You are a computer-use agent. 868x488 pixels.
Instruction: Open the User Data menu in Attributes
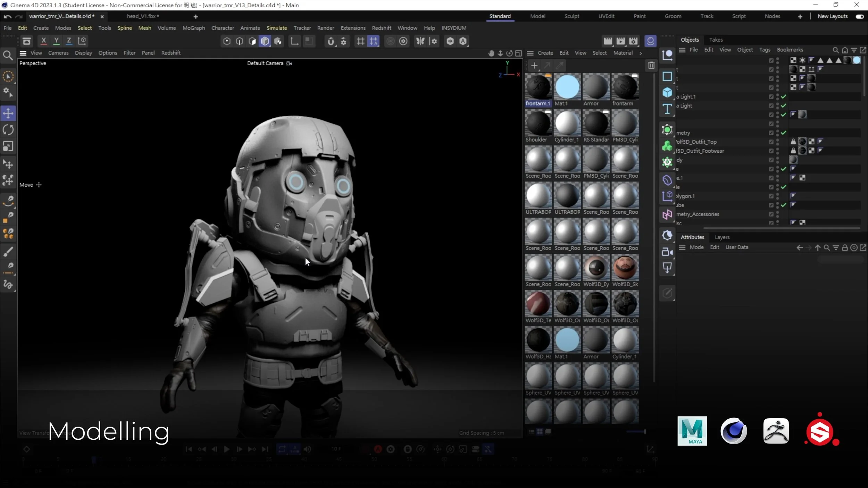[x=737, y=247]
